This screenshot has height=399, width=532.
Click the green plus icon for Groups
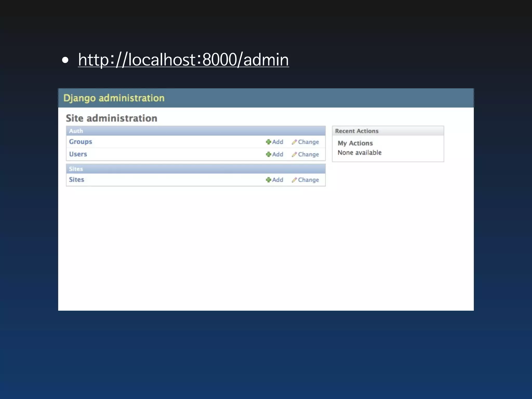[268, 142]
